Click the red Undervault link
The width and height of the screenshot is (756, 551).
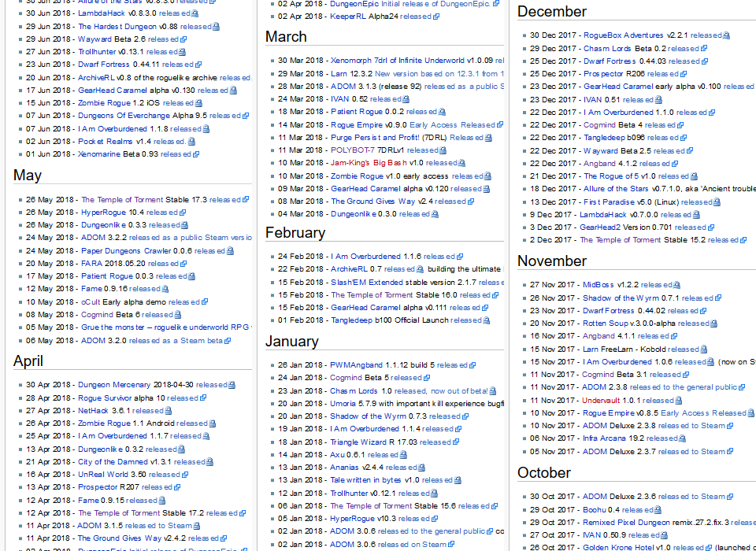coord(601,401)
